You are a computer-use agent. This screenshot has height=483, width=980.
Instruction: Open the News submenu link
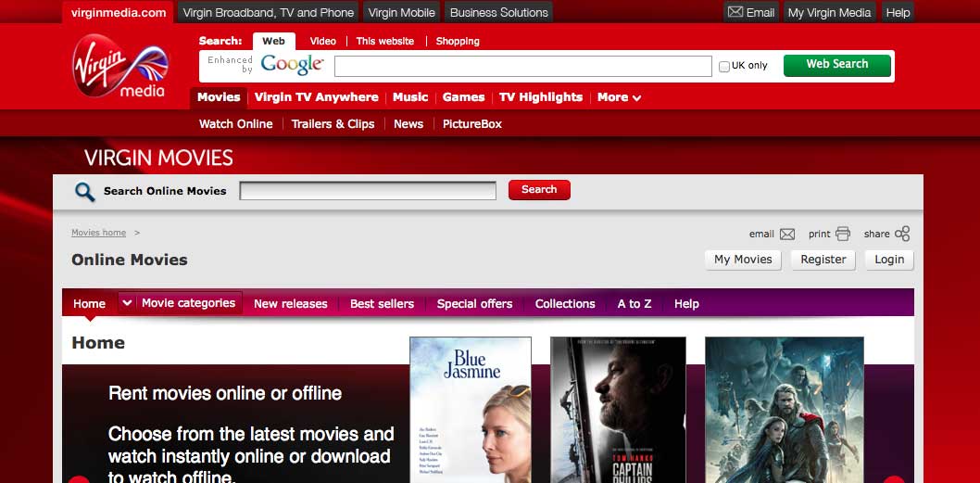[x=408, y=124]
